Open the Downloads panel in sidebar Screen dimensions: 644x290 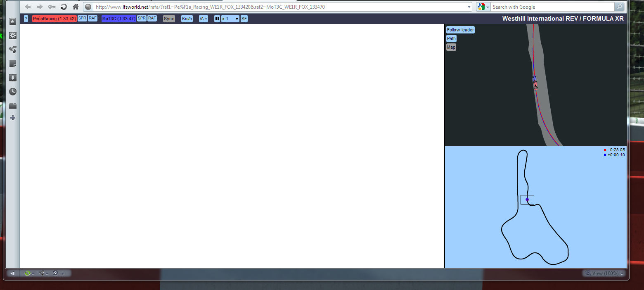13,78
